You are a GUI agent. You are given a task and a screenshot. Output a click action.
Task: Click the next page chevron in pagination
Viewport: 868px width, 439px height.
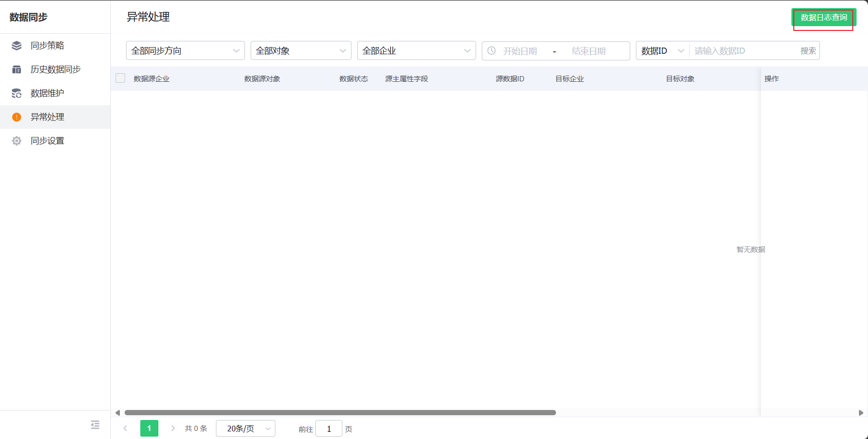point(173,428)
